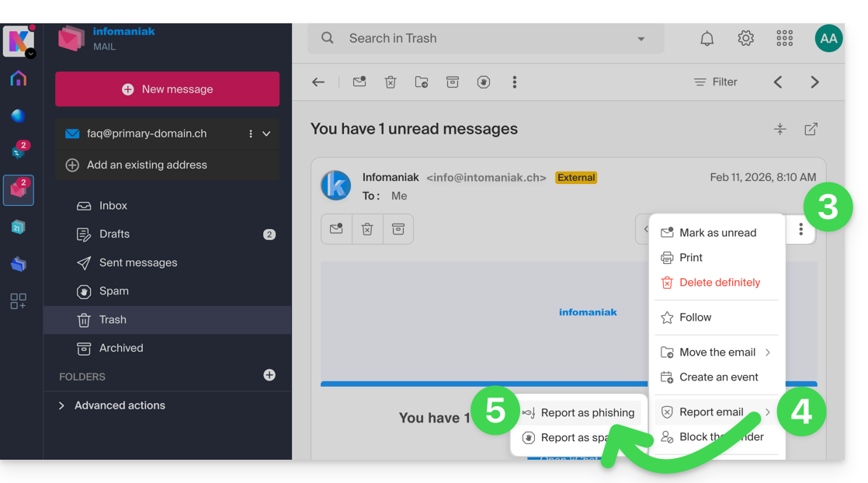Click the notifications bell icon
Image resolution: width=868 pixels, height=483 pixels.
(707, 39)
